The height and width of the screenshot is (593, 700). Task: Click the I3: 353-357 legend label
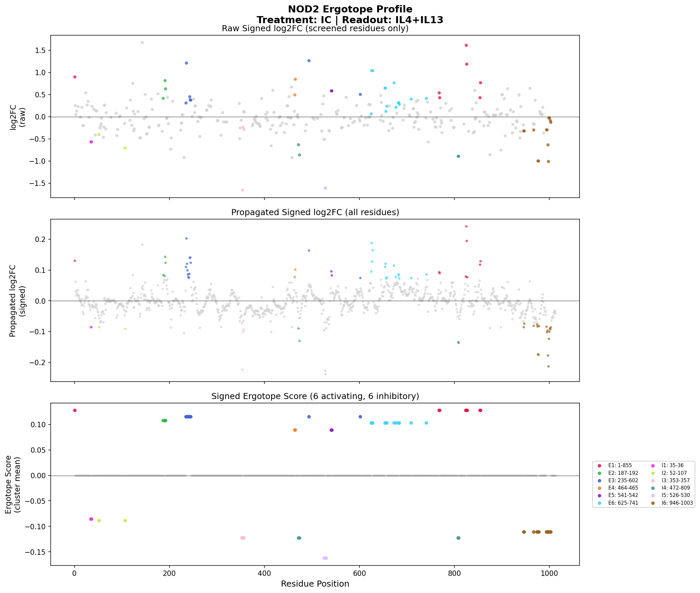click(x=676, y=480)
